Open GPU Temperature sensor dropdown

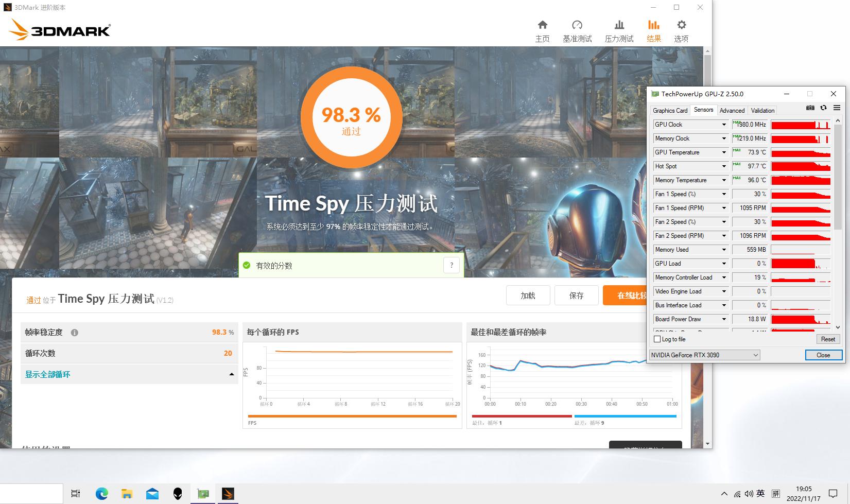pyautogui.click(x=724, y=152)
